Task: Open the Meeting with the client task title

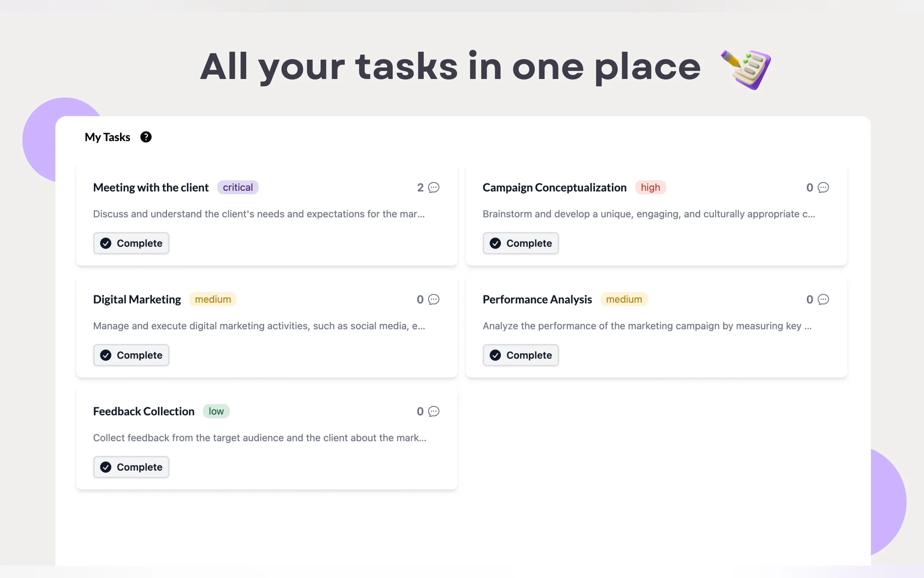Action: (151, 187)
